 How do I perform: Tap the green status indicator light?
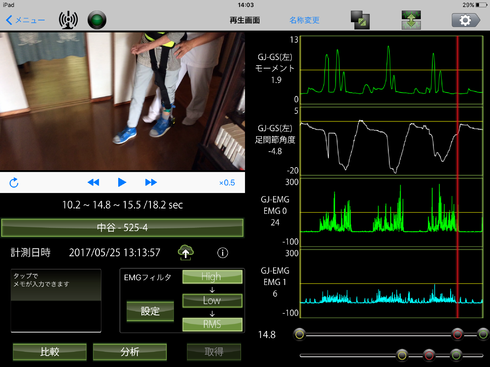pos(97,20)
